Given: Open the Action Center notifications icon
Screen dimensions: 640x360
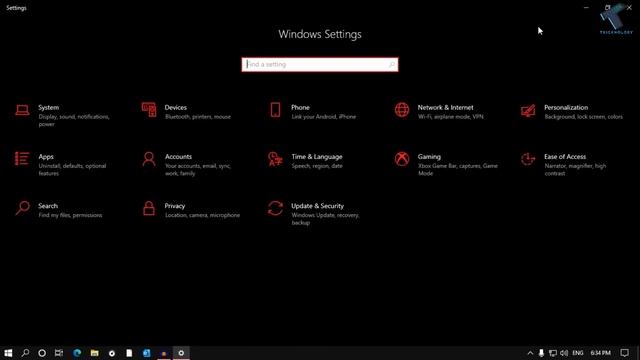Looking at the screenshot, I should pyautogui.click(x=624, y=353).
